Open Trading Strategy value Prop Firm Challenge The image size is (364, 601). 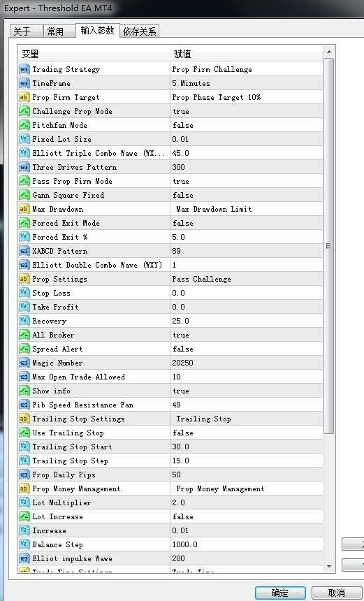pyautogui.click(x=247, y=69)
